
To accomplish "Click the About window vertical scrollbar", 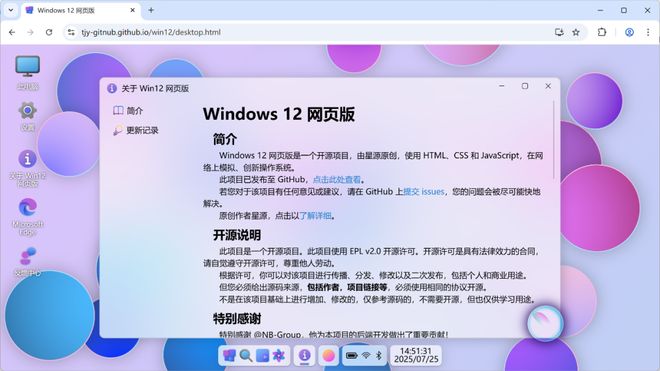I will coord(554,139).
